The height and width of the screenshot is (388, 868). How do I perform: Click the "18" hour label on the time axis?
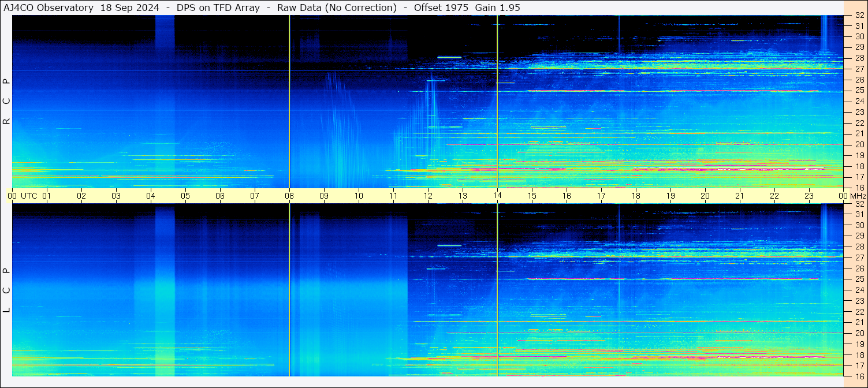(x=636, y=196)
